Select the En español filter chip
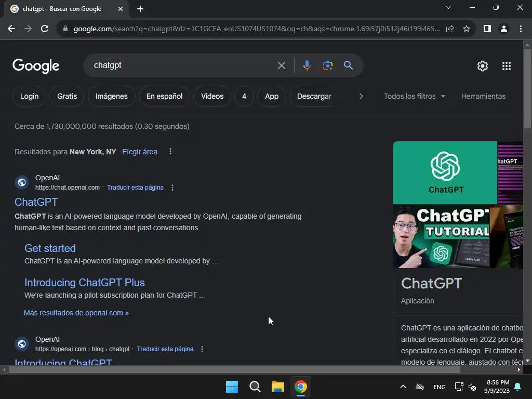Viewport: 532px width, 399px height. click(165, 96)
